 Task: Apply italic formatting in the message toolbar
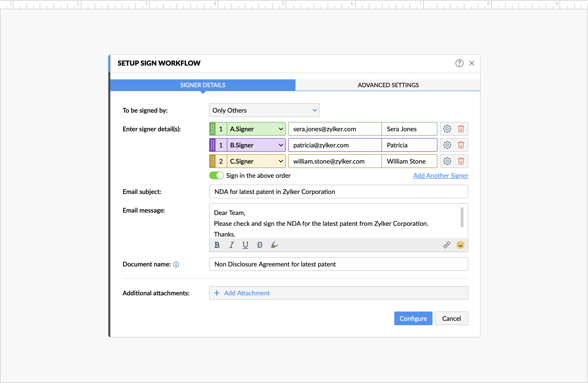tap(231, 245)
